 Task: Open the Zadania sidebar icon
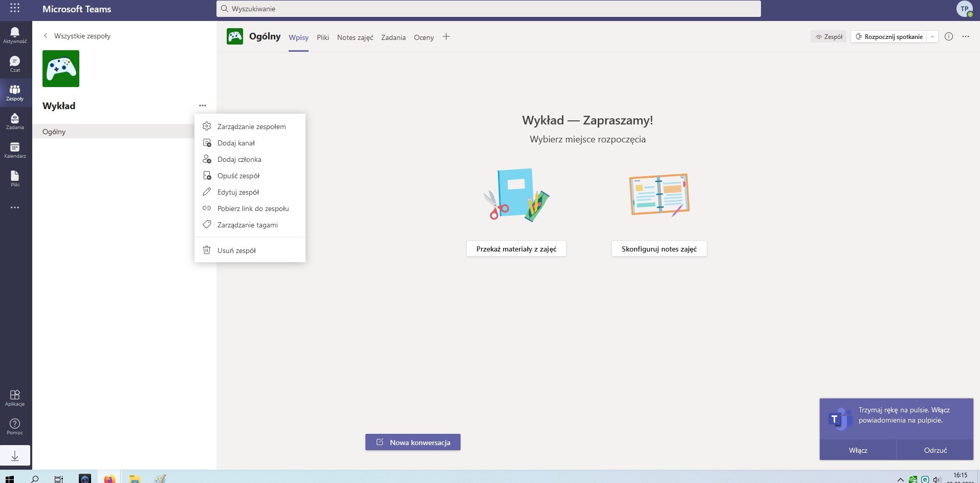point(15,121)
